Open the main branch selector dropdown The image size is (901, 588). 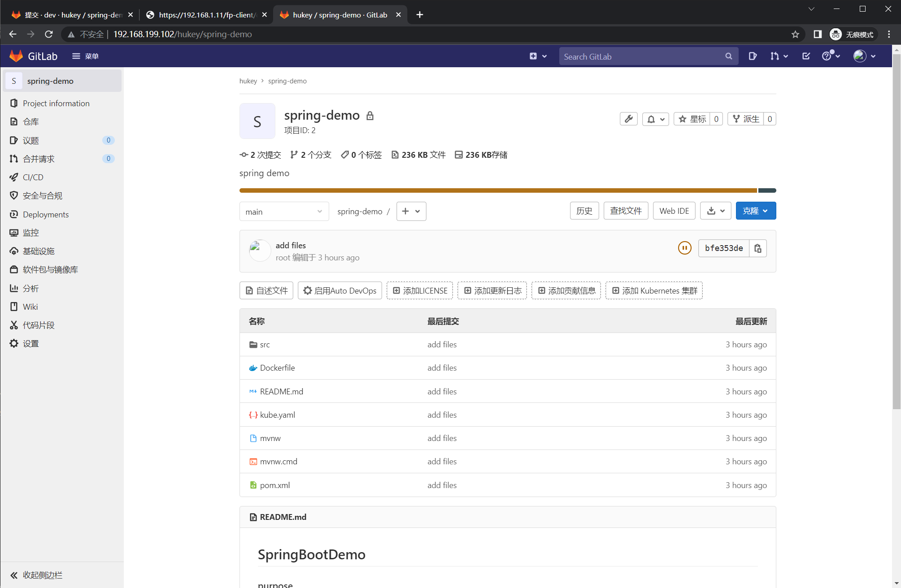[x=284, y=212]
